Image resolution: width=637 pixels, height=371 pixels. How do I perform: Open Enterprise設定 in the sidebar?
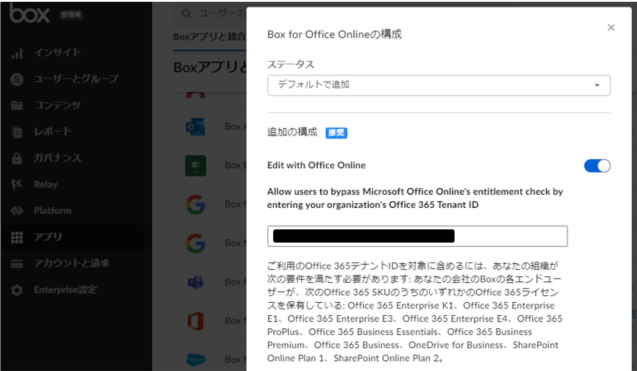click(x=65, y=290)
